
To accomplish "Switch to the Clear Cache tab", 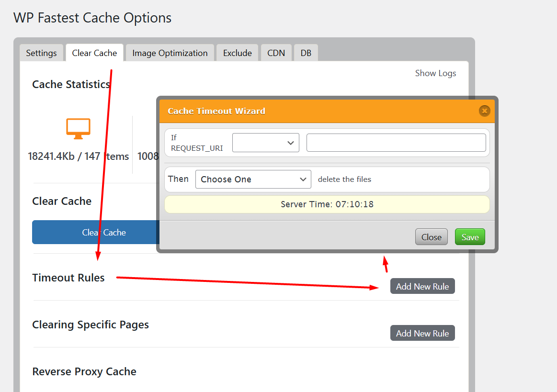I will pyautogui.click(x=94, y=53).
